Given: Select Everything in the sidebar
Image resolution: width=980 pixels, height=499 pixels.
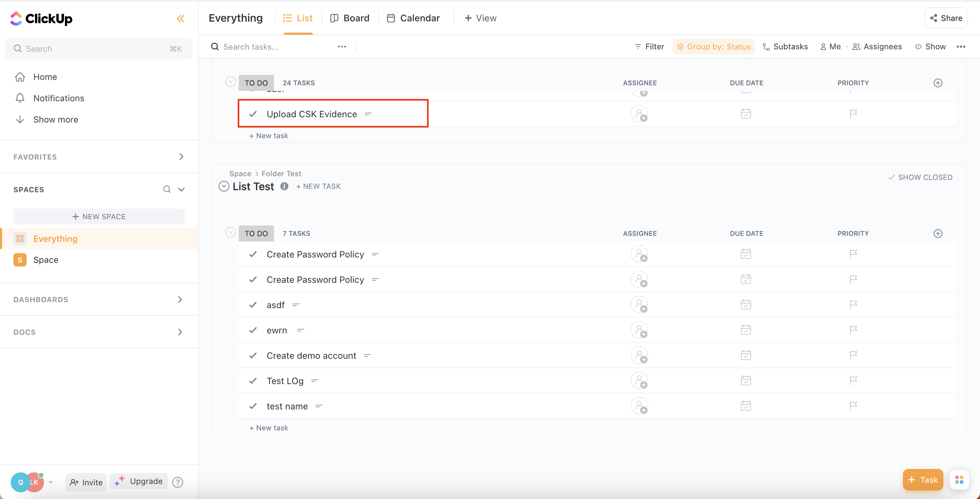Looking at the screenshot, I should point(99,239).
